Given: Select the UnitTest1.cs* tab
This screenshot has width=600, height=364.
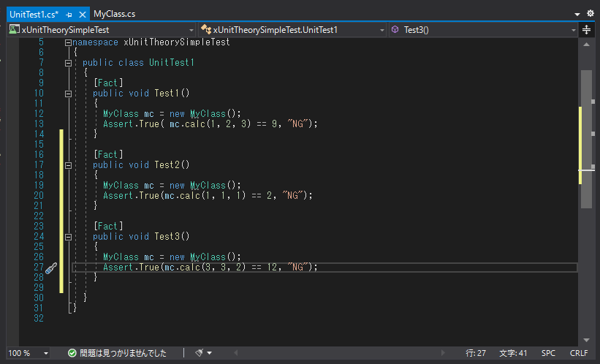Looking at the screenshot, I should tap(34, 15).
